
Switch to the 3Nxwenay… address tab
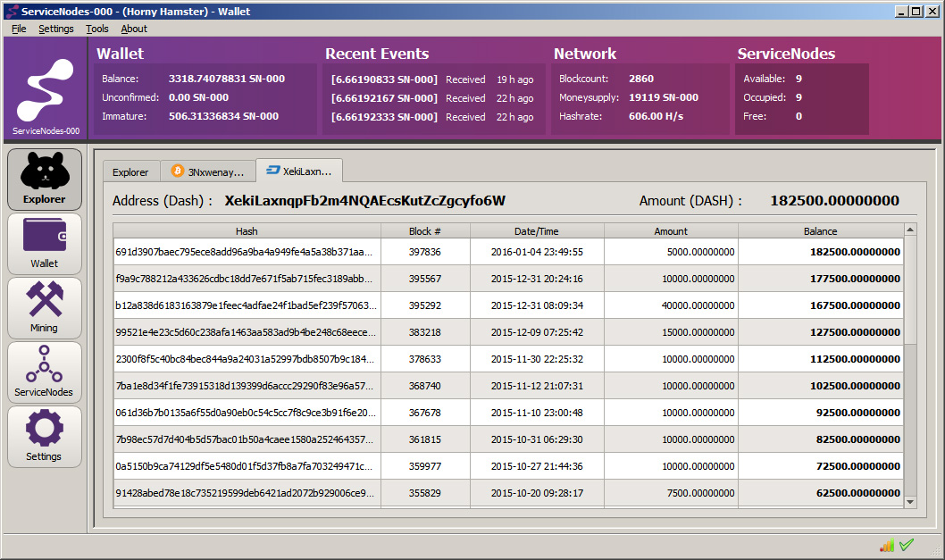pyautogui.click(x=208, y=171)
